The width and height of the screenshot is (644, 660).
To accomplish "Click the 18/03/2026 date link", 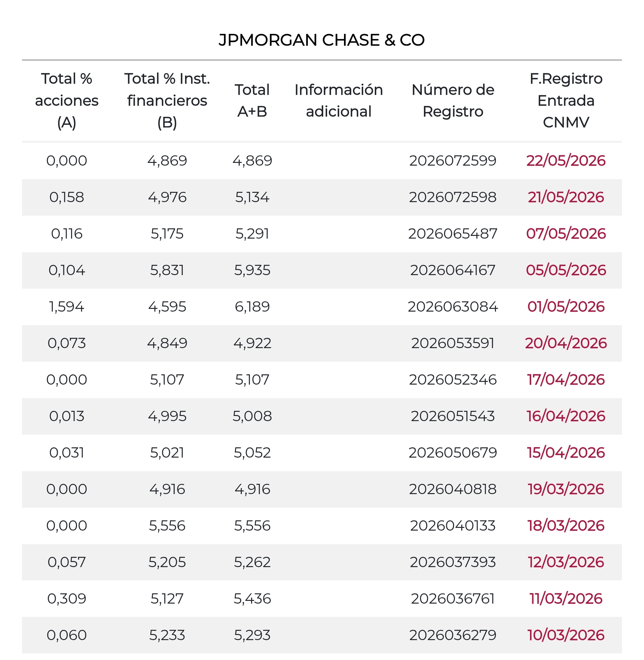I will 566,526.
